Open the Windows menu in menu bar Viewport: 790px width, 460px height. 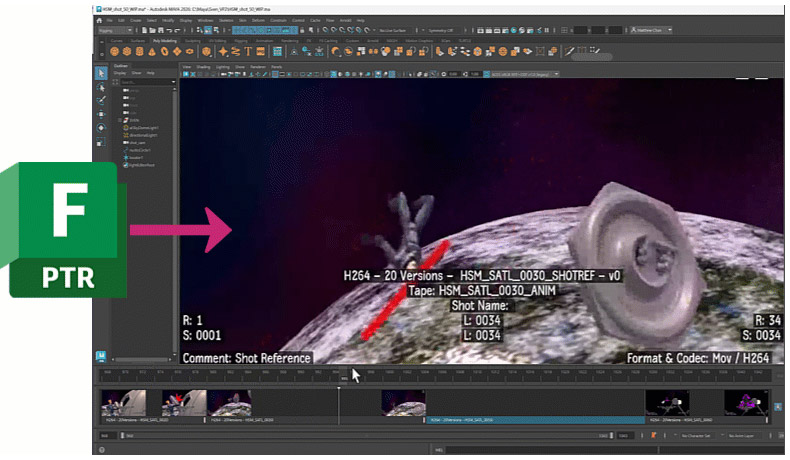pyautogui.click(x=205, y=20)
